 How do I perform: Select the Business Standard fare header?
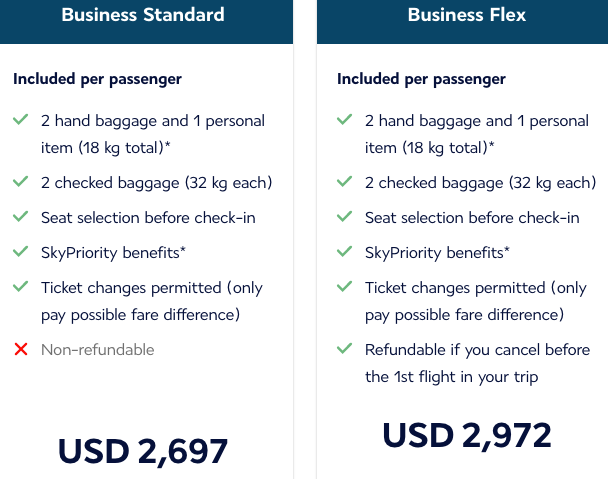click(146, 22)
